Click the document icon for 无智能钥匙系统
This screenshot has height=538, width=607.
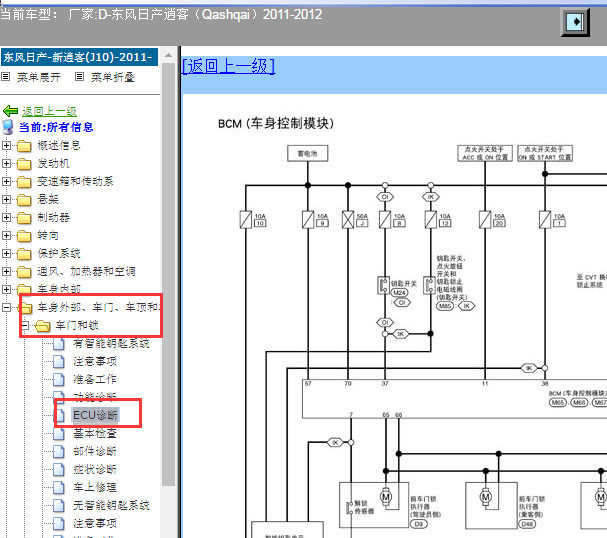(59, 505)
